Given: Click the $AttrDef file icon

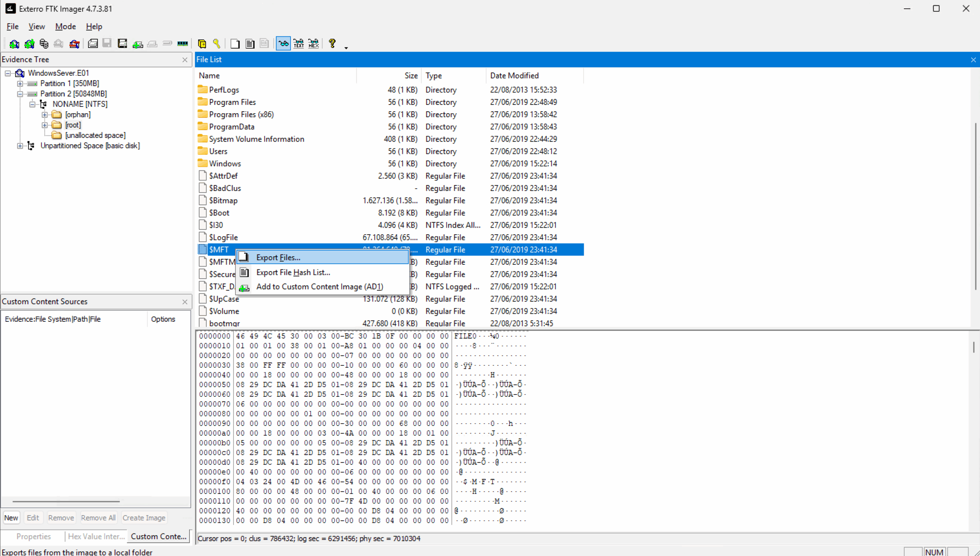Looking at the screenshot, I should tap(203, 176).
